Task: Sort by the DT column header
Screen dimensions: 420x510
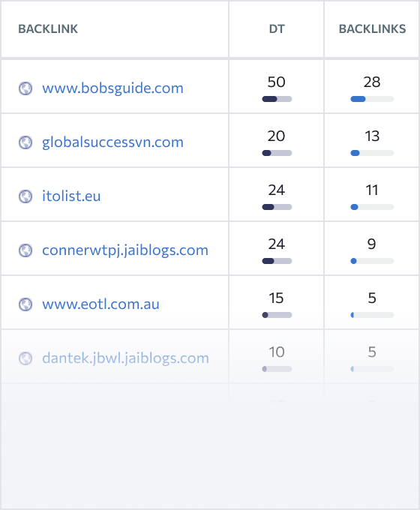Action: tap(277, 29)
